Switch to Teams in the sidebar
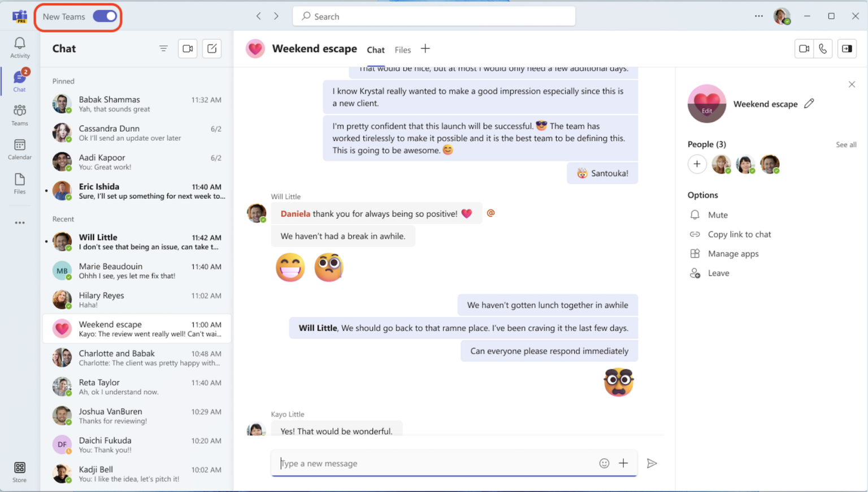 pos(19,115)
